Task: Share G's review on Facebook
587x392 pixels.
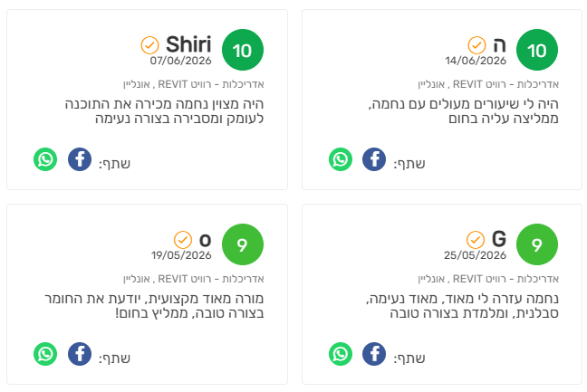Action: [374, 354]
